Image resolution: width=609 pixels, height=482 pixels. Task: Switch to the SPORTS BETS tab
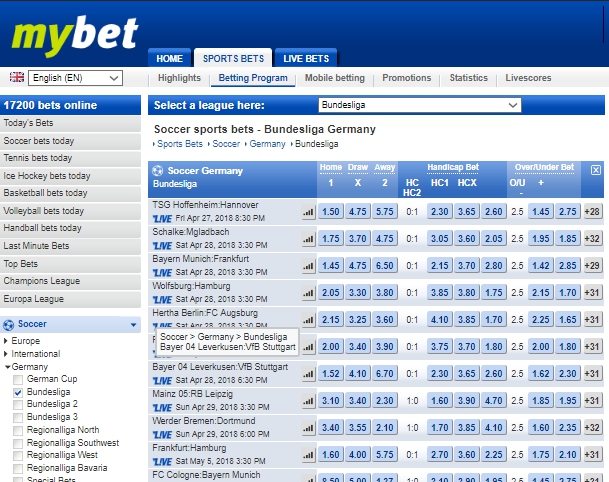(233, 58)
